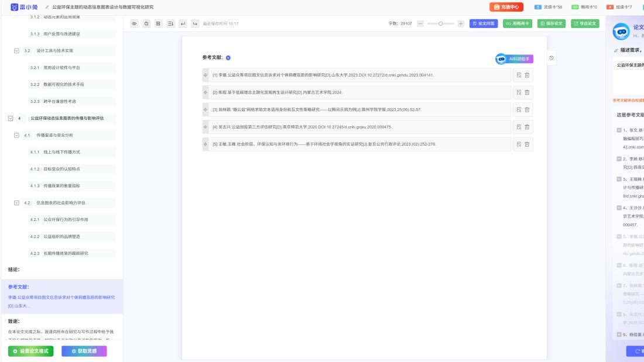Export the paper with 导出论文
Viewport: 644px width, 362px height.
click(x=585, y=24)
